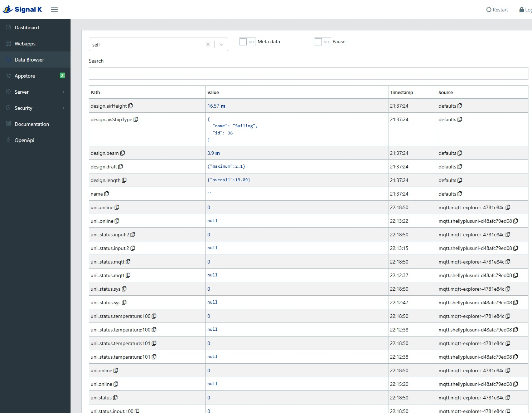
Task: Open the Webapps page
Action: 35,44
